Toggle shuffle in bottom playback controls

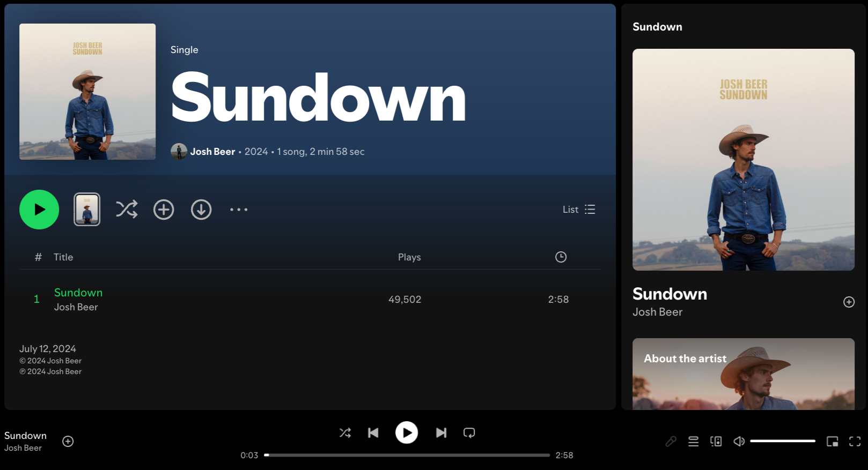[x=345, y=432]
